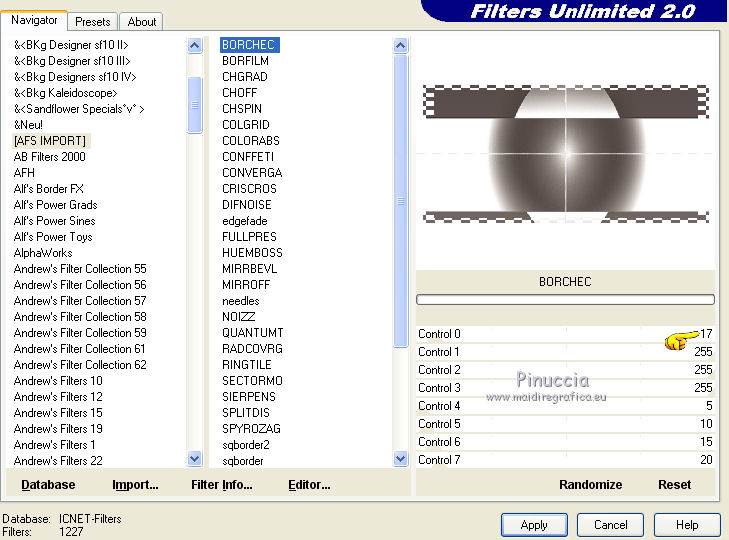
Task: Select the MIRRBEVL filter
Action: [x=249, y=269]
